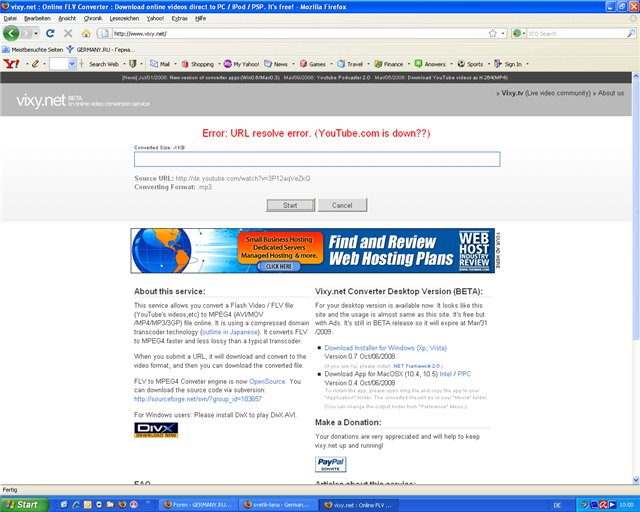Open Yahoo Travel toolbar button

click(350, 64)
